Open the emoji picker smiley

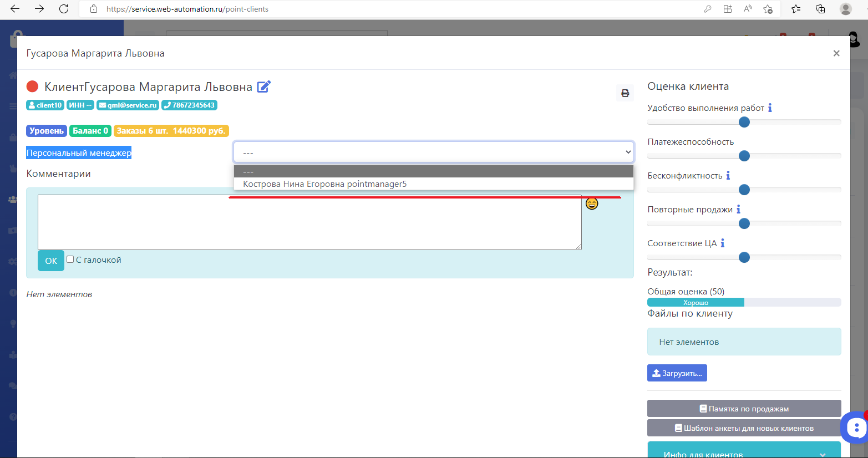[592, 204]
